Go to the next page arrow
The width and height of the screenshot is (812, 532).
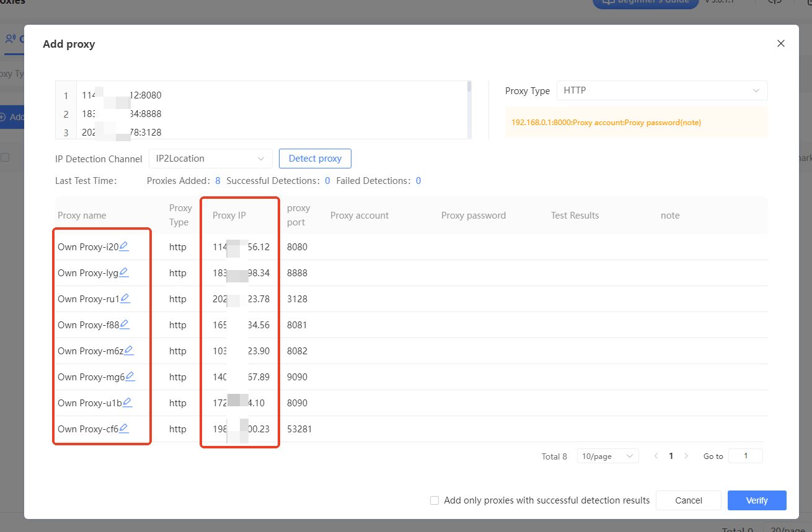tap(686, 456)
